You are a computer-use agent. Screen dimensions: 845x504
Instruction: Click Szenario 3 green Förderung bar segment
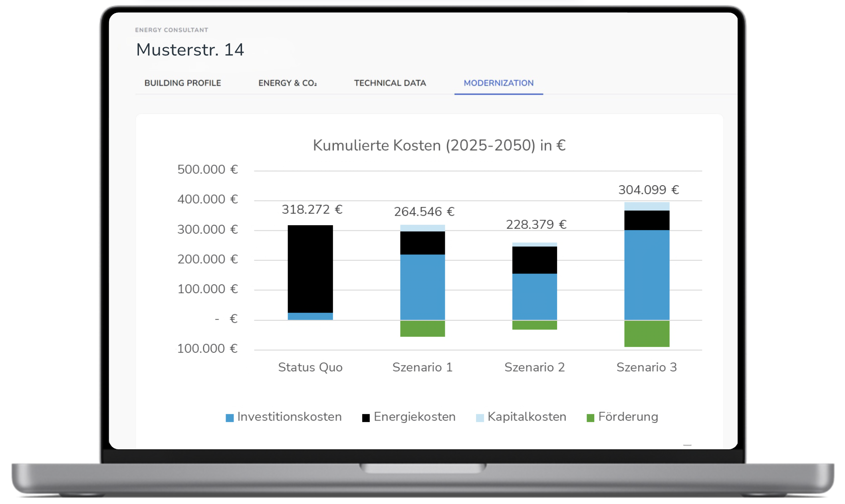click(x=647, y=333)
